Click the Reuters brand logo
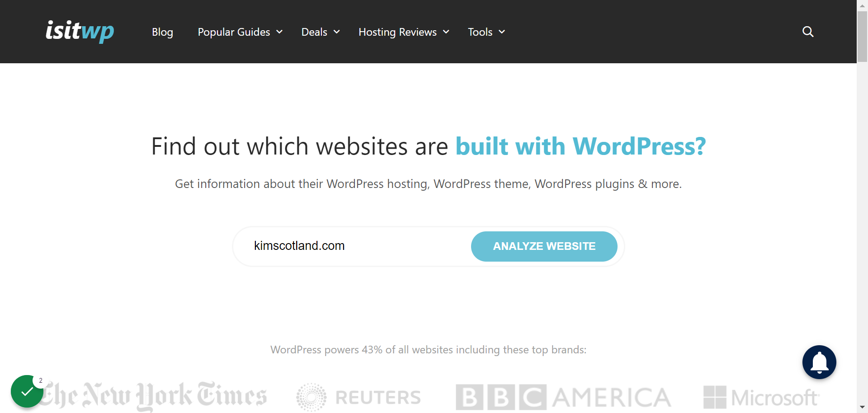 (x=359, y=397)
